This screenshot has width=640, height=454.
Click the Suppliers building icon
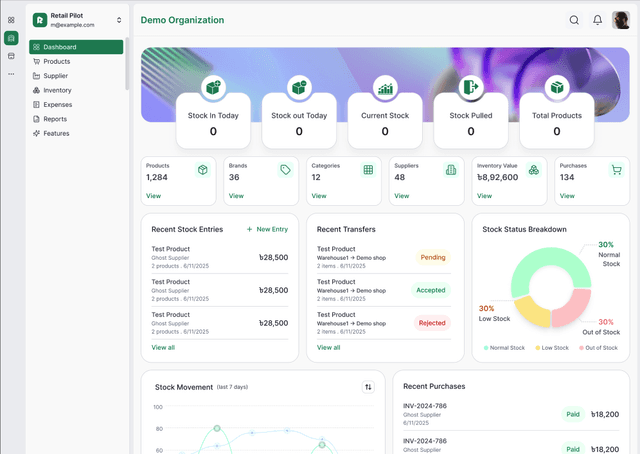pos(451,170)
